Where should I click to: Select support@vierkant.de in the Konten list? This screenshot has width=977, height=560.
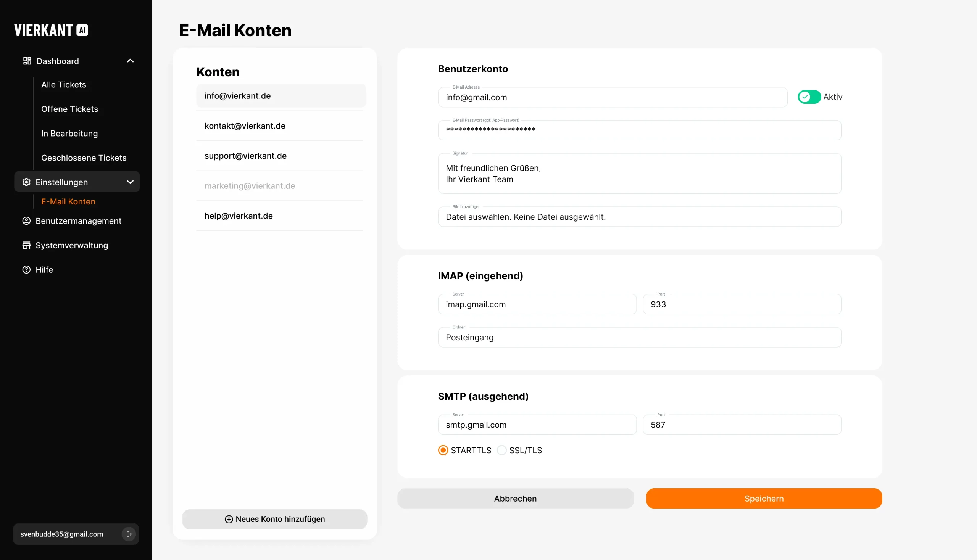245,156
